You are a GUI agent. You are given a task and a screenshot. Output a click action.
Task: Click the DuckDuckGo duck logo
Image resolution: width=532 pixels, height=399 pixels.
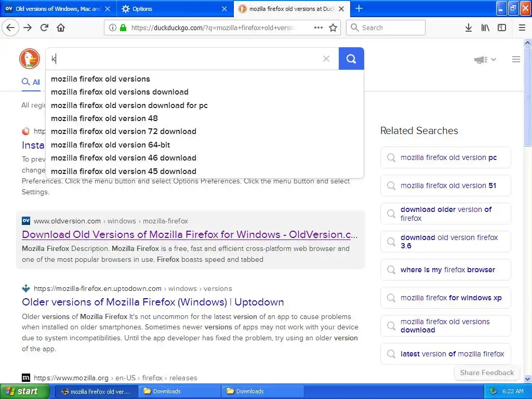(30, 58)
